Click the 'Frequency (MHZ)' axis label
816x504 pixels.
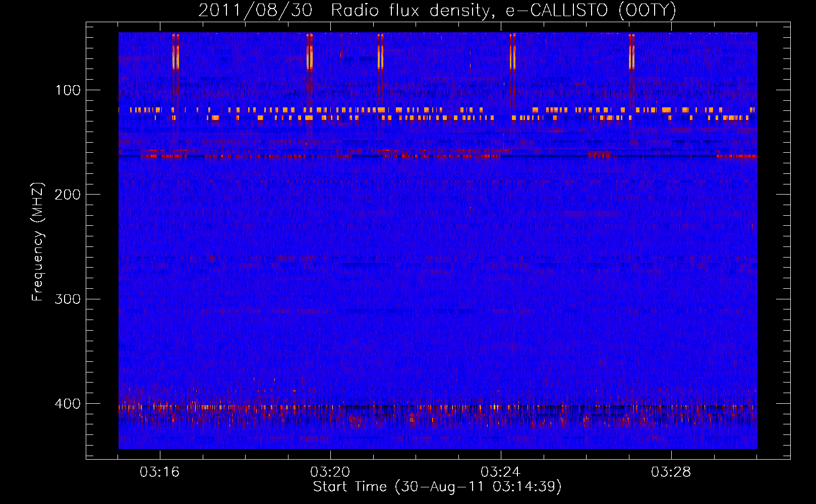pyautogui.click(x=38, y=242)
